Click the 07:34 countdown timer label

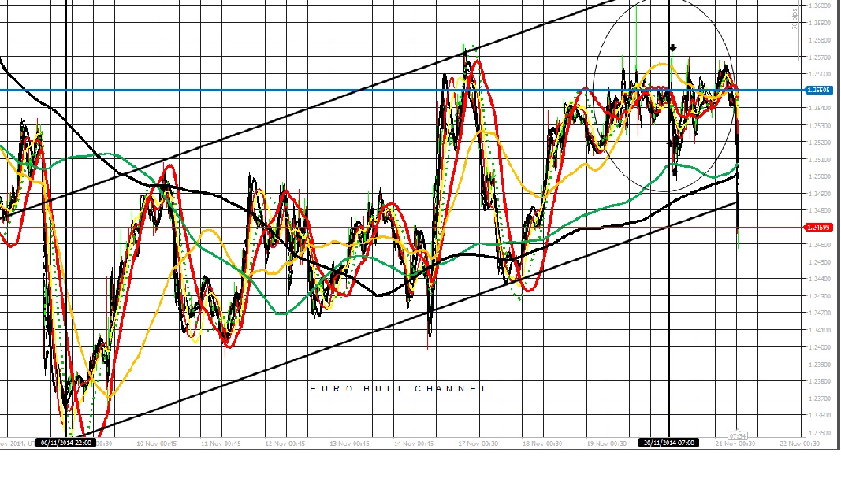pos(737,435)
